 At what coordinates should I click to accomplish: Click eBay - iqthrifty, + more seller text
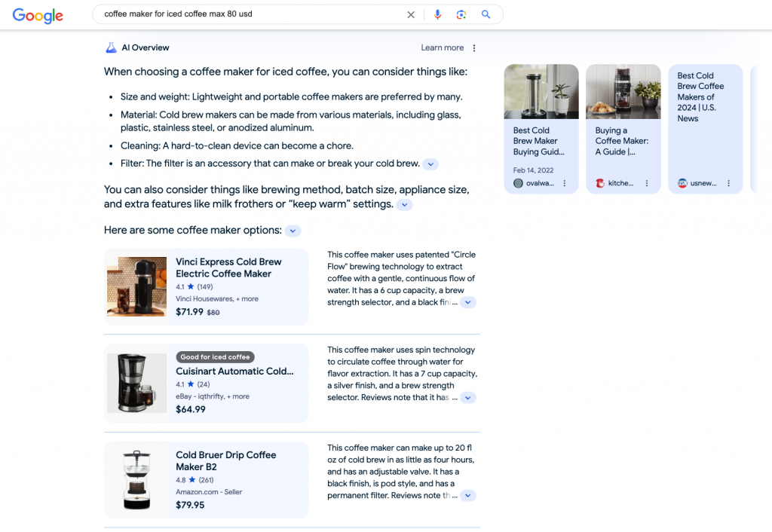coord(213,396)
